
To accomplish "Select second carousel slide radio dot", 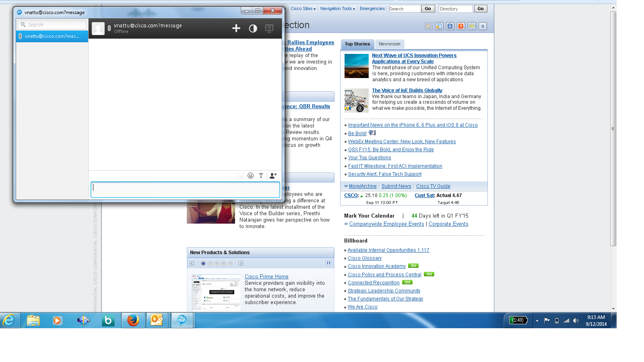I will 210,263.
